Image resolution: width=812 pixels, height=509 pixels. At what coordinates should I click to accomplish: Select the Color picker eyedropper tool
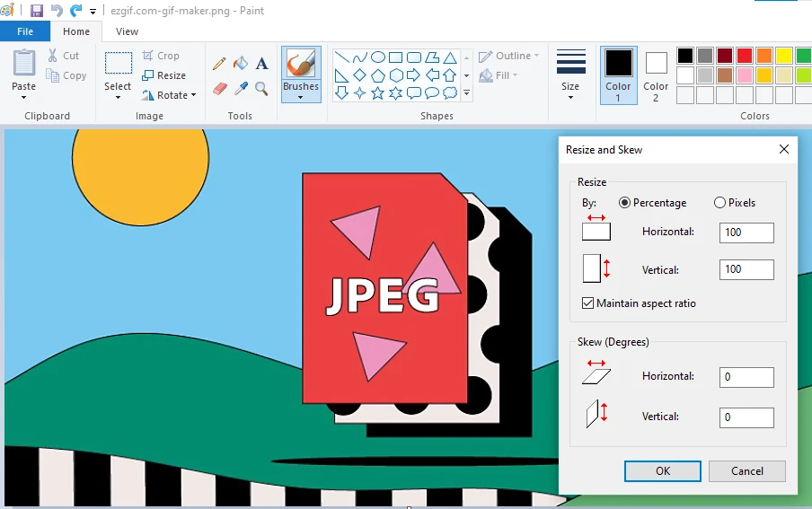click(x=241, y=89)
